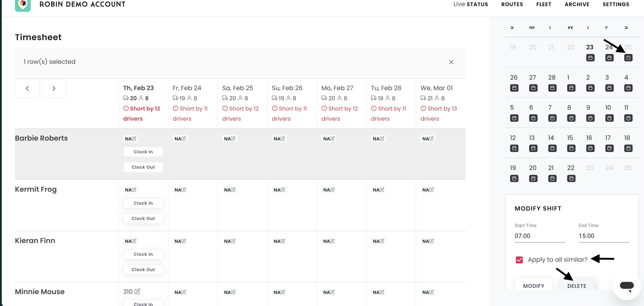Viewport: 644px width, 306px height.
Task: Clock Out Kermit Frog
Action: click(x=143, y=218)
